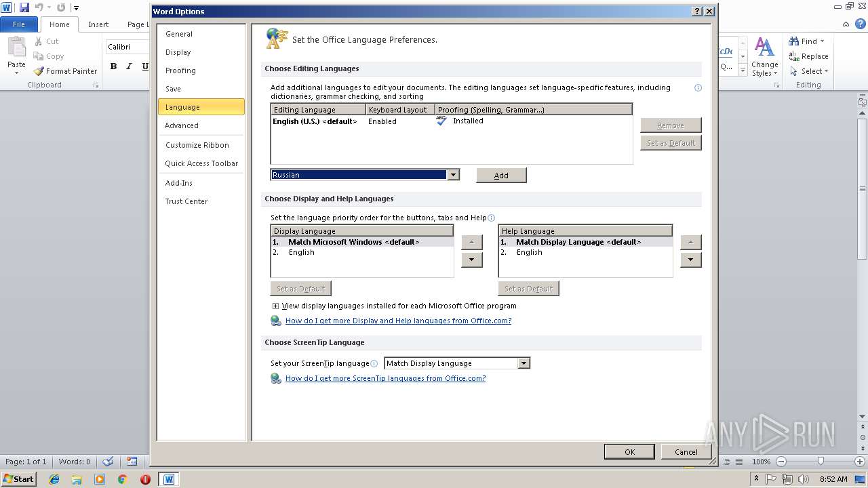Click the Find binoculars icon in ribbon

[793, 41]
